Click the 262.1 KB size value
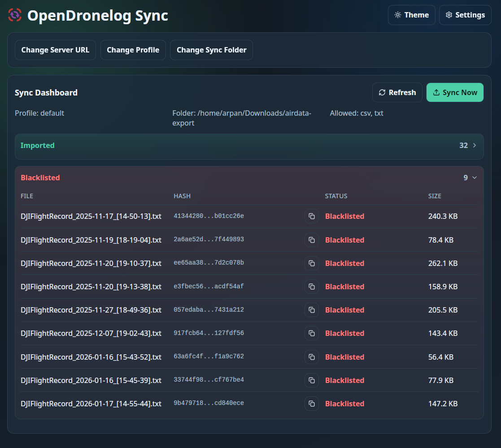The height and width of the screenshot is (448, 501). 443,263
